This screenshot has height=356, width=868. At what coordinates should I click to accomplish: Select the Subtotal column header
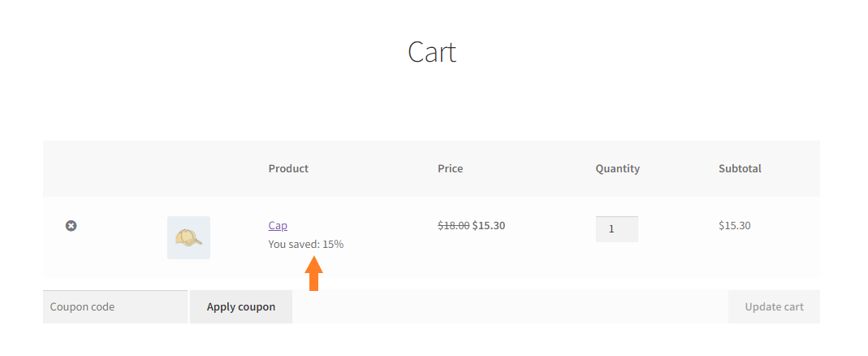point(741,168)
